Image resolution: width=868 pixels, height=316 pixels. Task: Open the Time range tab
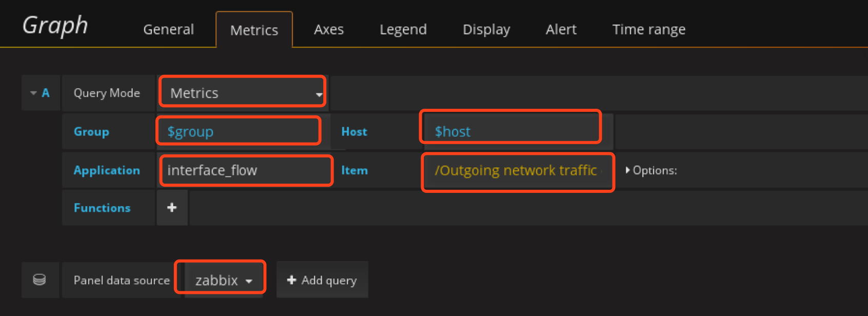click(648, 30)
